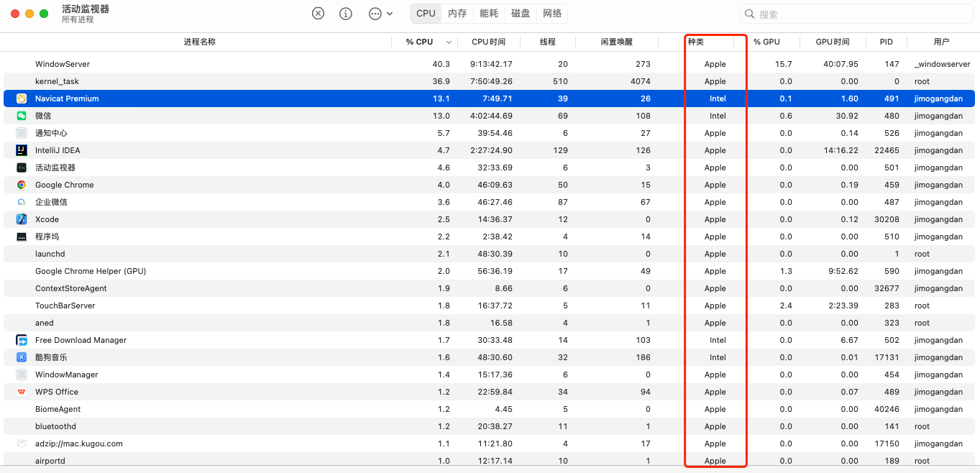The width and height of the screenshot is (980, 473).
Task: Click the 所有进程 subtitle text
Action: click(78, 20)
